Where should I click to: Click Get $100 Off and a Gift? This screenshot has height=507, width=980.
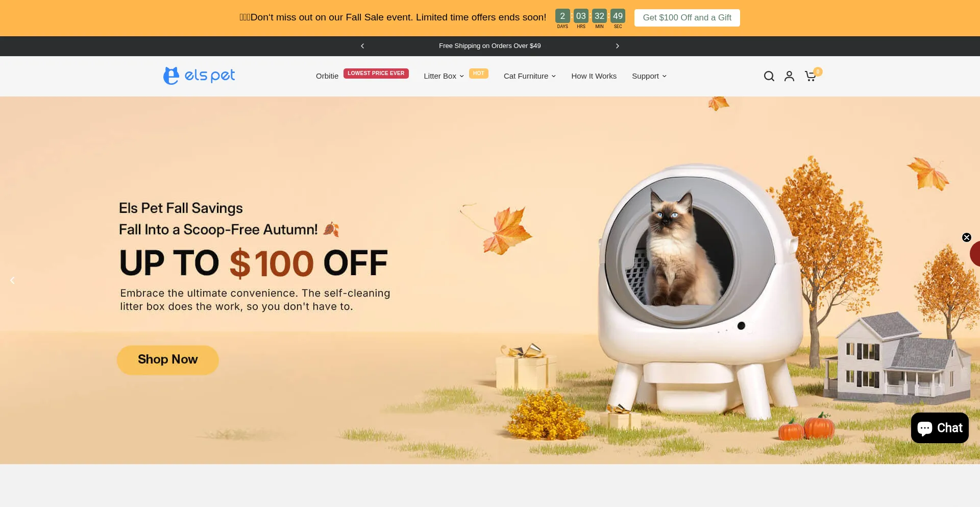coord(687,18)
